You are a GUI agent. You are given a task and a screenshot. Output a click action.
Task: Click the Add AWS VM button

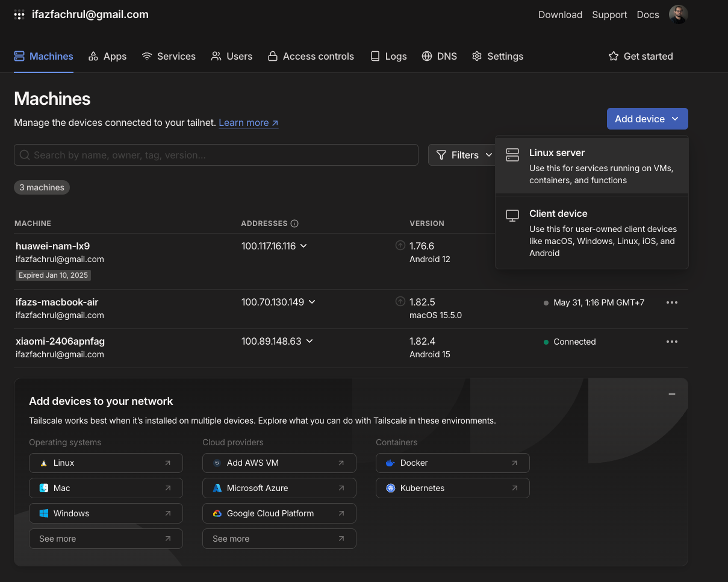pyautogui.click(x=279, y=463)
